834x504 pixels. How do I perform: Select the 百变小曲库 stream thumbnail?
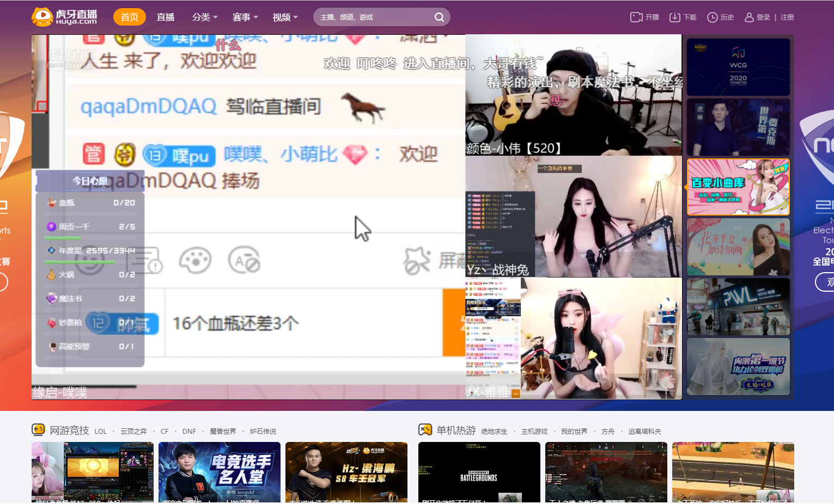pyautogui.click(x=738, y=187)
